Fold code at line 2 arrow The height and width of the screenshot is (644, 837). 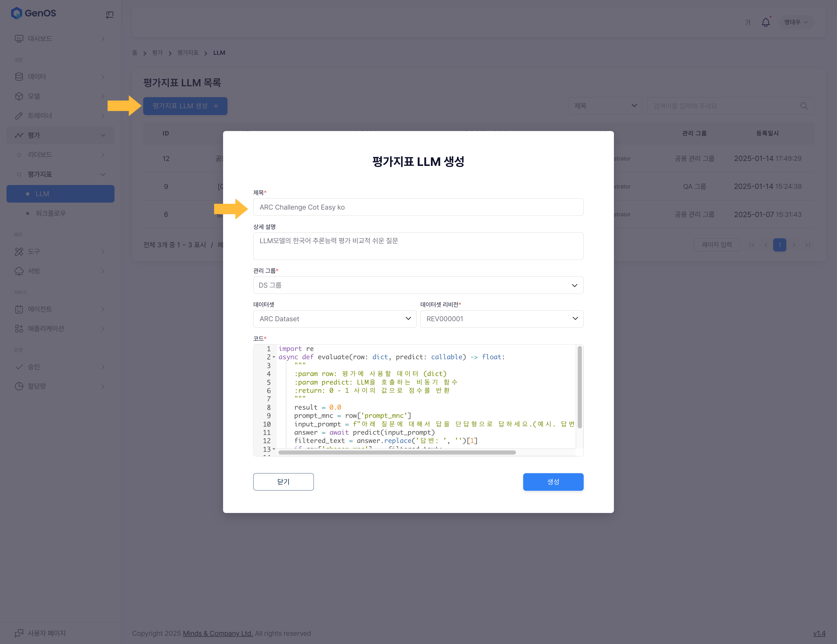(x=274, y=357)
